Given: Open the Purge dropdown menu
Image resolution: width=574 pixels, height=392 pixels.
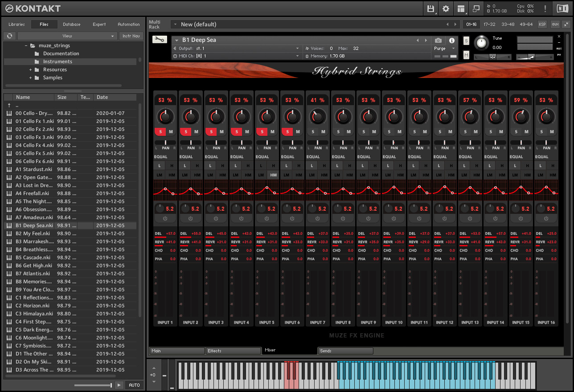Looking at the screenshot, I should pyautogui.click(x=445, y=48).
